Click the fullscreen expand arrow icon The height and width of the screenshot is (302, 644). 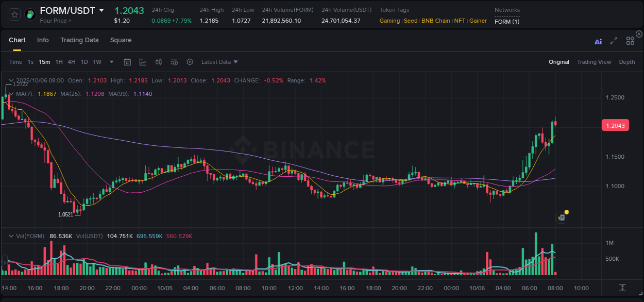point(613,41)
